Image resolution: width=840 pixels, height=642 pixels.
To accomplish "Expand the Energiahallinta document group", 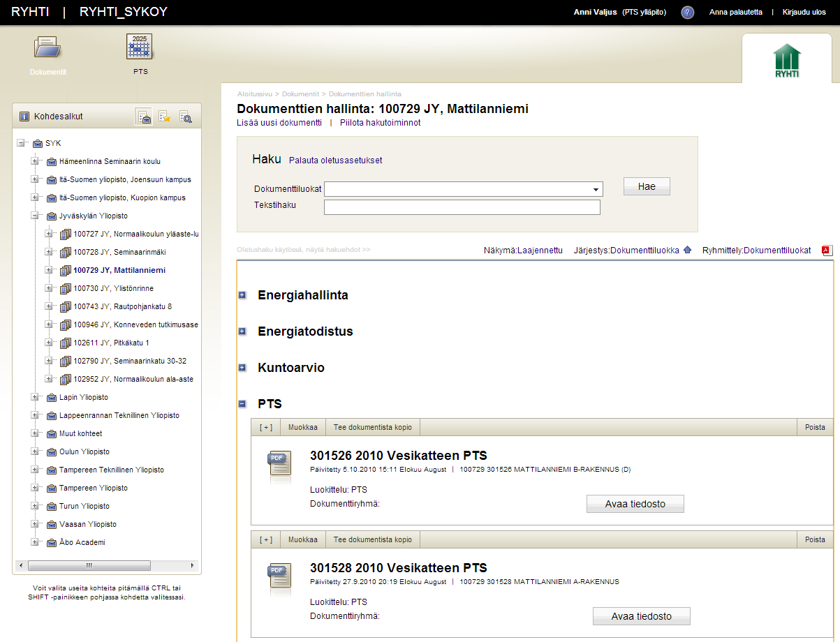I will [242, 295].
